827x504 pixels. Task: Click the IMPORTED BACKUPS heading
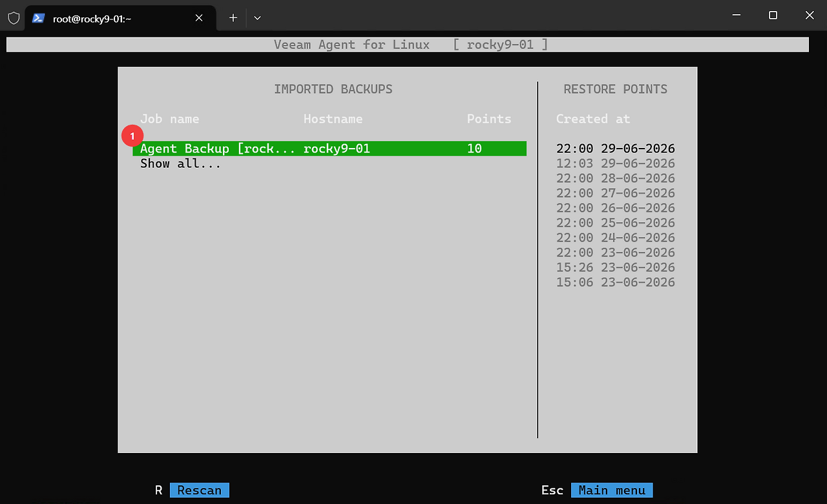333,89
